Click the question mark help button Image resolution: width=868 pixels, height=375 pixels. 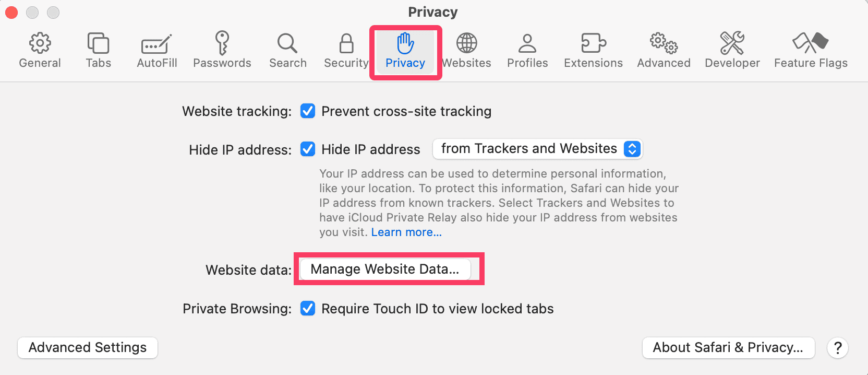pyautogui.click(x=838, y=348)
